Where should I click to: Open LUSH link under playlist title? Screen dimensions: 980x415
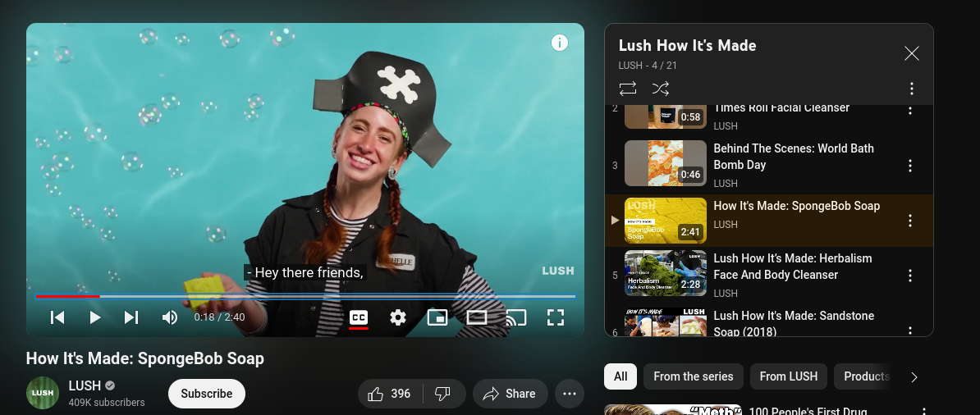630,66
